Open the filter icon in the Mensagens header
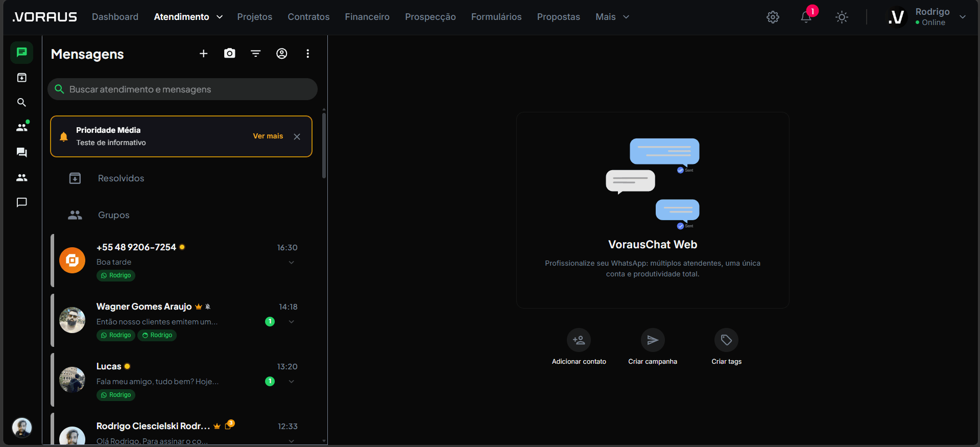 pos(256,53)
